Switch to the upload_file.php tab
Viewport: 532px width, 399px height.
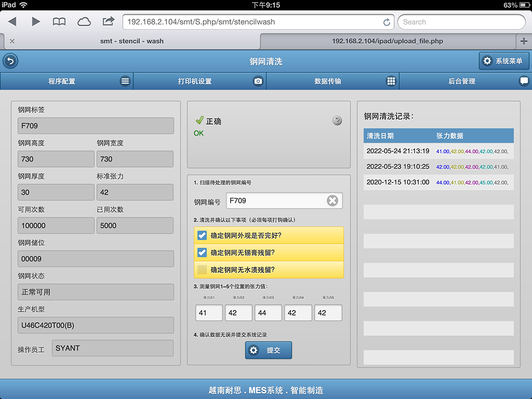(x=387, y=41)
